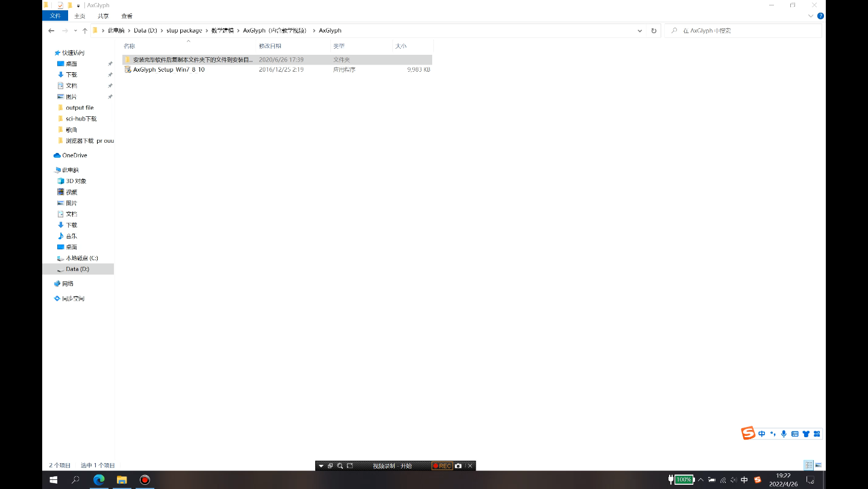
Task: Open the screen recorder dropdown menu
Action: pos(321,466)
